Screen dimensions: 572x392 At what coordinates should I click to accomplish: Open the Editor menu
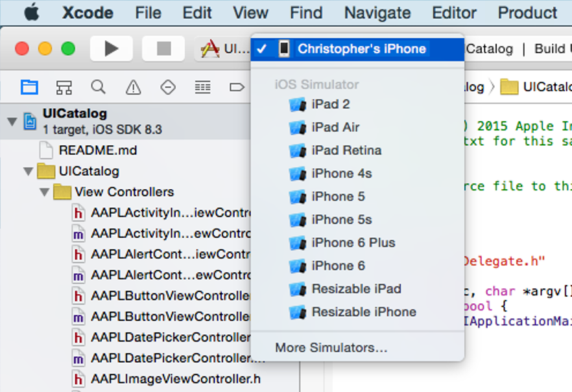tap(454, 13)
